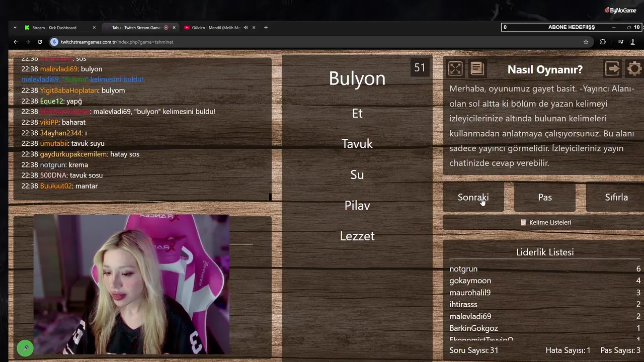Click chat message from 34ayhan2344
Image resolution: width=644 pixels, height=362 pixels.
54,133
